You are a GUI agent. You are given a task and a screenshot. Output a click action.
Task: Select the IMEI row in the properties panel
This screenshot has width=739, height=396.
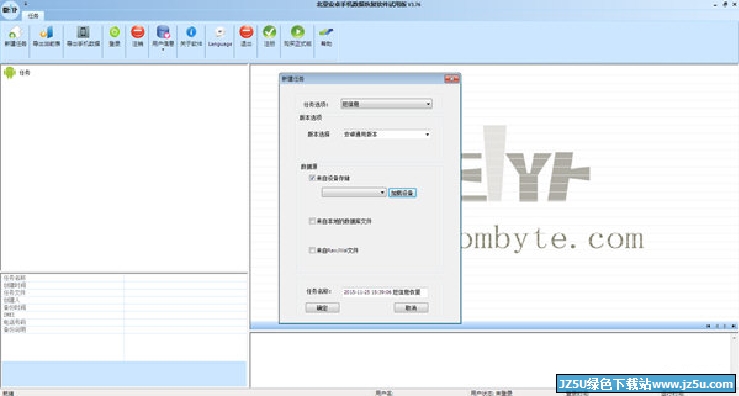tap(124, 314)
